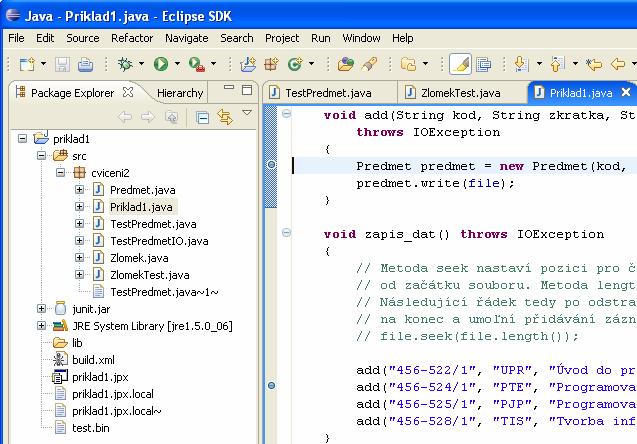Collapse the src folder node
The image size is (637, 444).
[41, 156]
